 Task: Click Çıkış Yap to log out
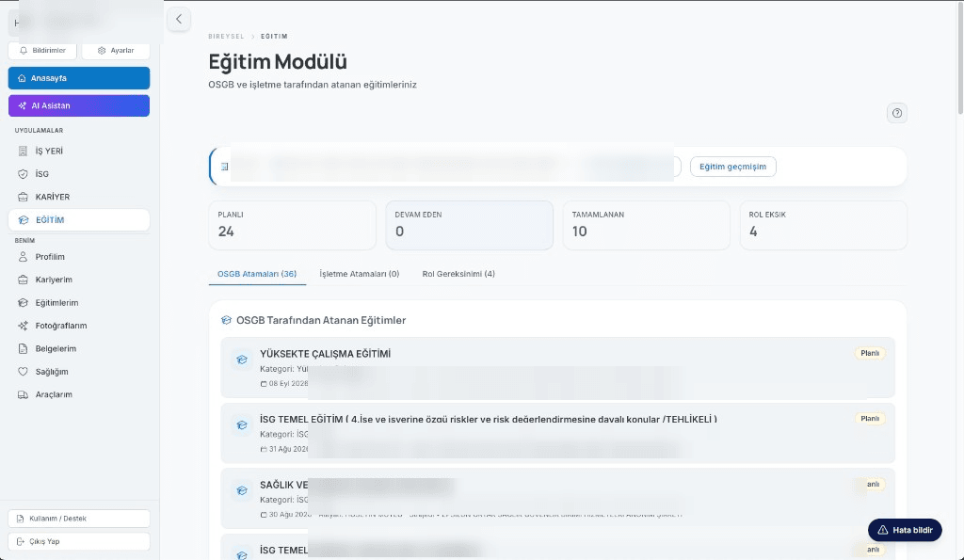click(79, 541)
